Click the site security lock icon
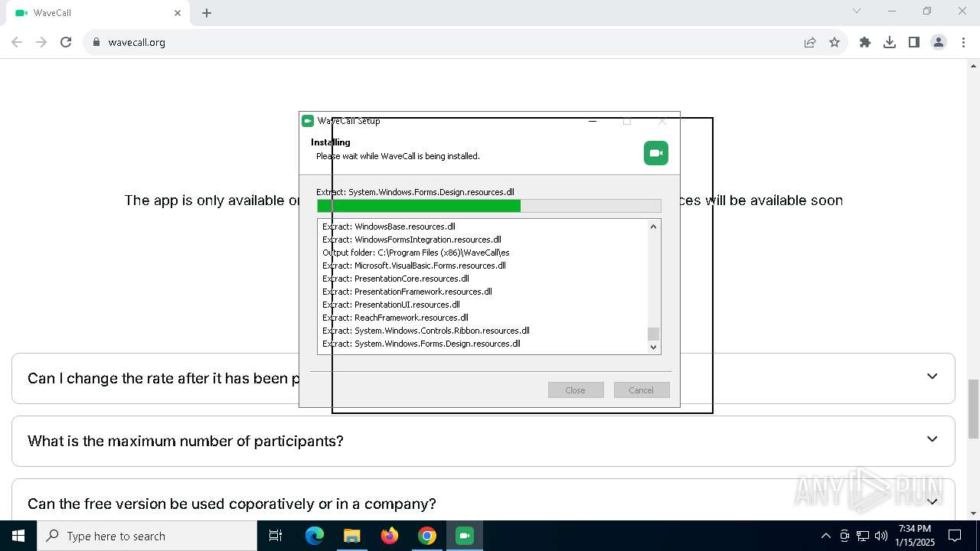980x551 pixels. tap(96, 42)
